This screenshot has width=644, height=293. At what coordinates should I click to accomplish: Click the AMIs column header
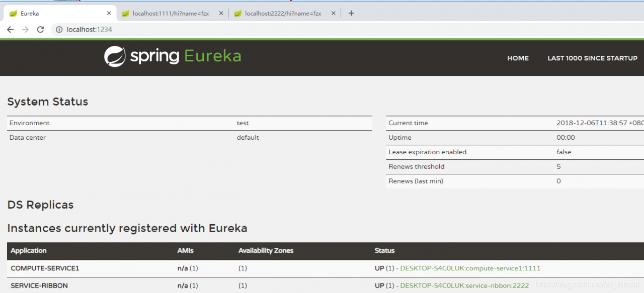click(x=185, y=250)
